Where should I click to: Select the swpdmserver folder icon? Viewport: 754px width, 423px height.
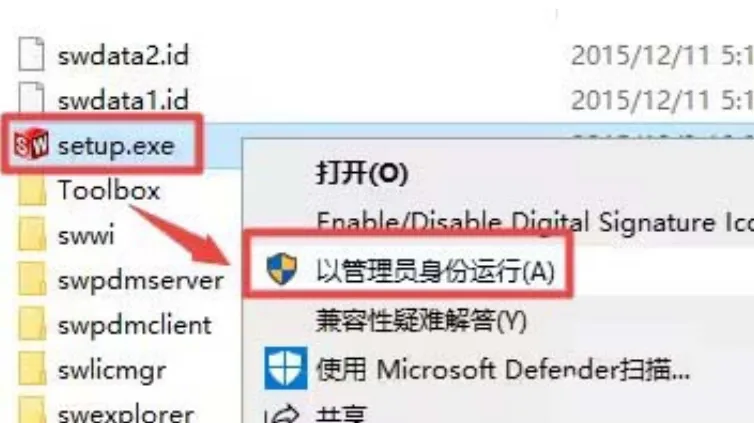(x=32, y=279)
